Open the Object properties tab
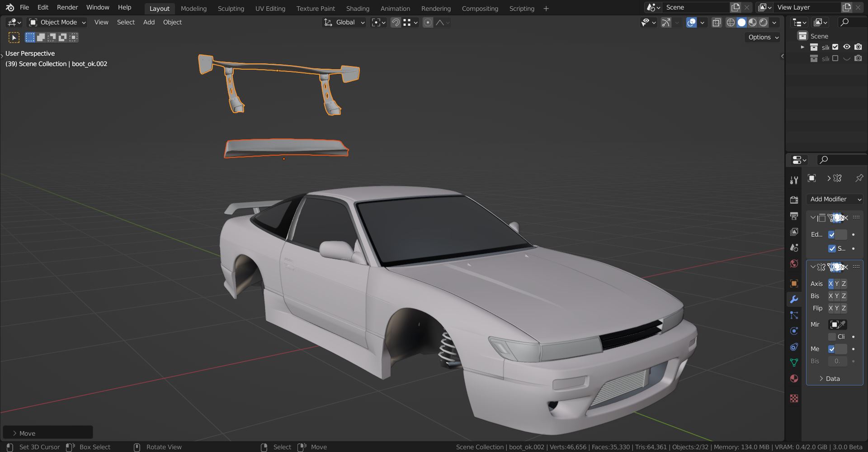The width and height of the screenshot is (868, 452). (x=794, y=284)
